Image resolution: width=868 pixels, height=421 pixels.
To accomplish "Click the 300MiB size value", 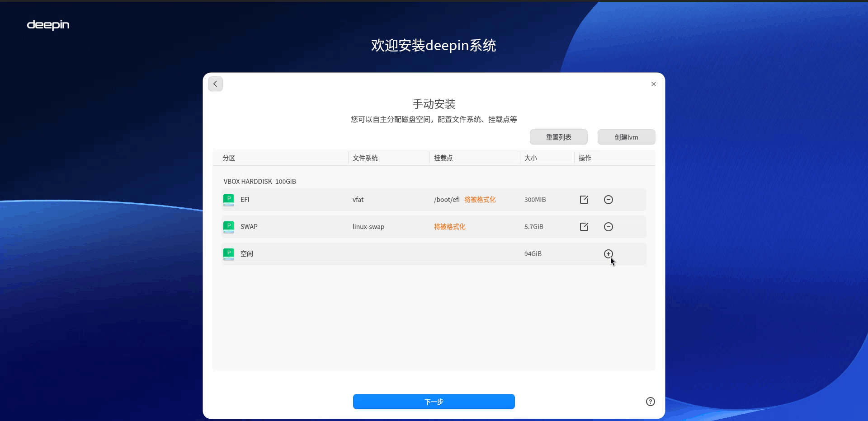I will [535, 200].
